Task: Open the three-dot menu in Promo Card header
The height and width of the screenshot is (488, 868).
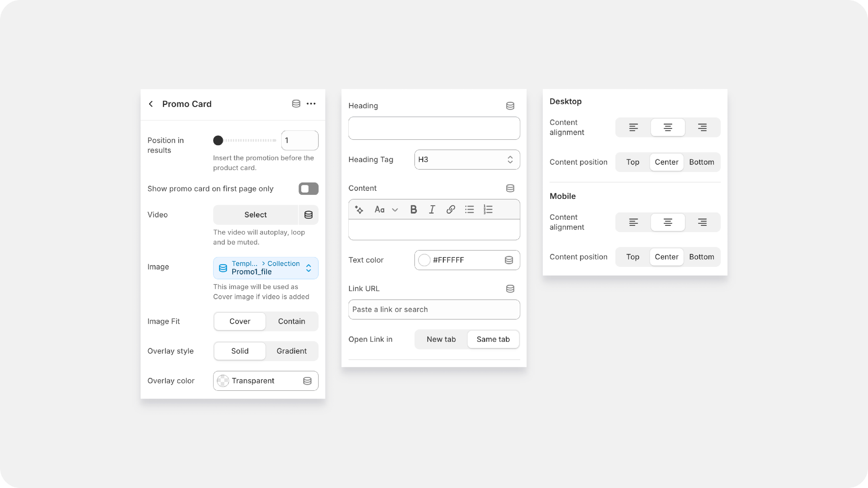Action: [311, 104]
